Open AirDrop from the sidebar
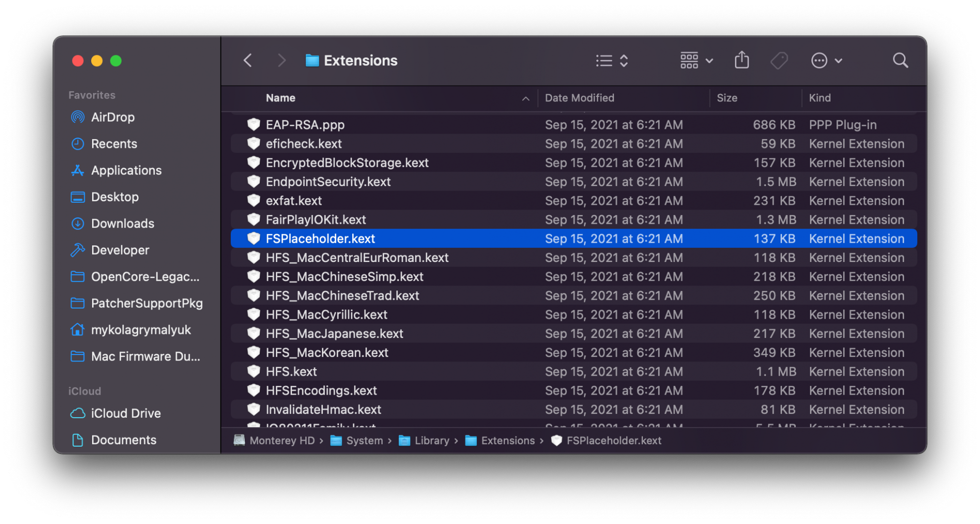 click(x=112, y=117)
